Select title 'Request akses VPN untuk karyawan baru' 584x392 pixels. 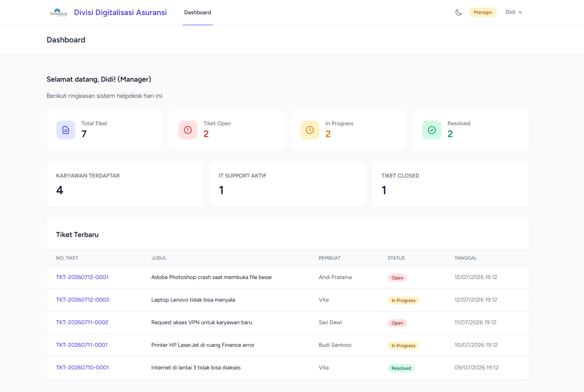[202, 322]
